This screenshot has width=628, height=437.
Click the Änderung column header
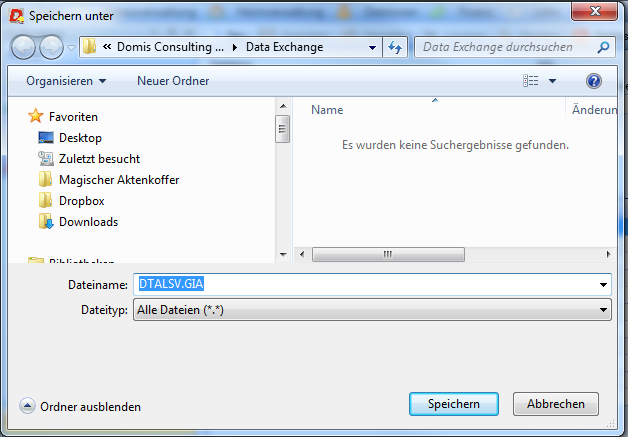tap(593, 110)
